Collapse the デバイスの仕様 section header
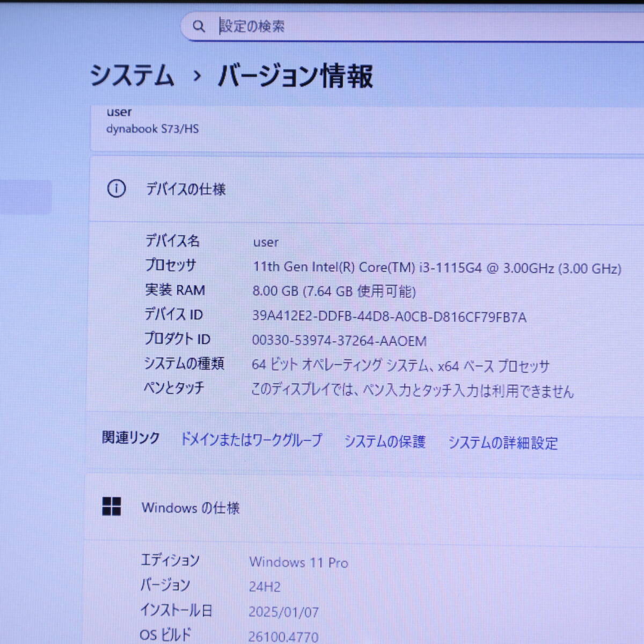This screenshot has width=644, height=644. (367, 189)
